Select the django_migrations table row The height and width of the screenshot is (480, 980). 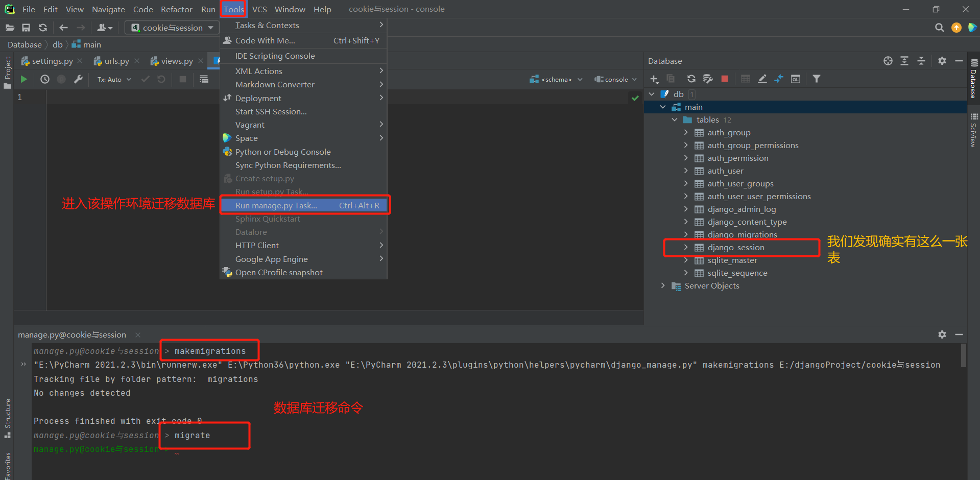click(805, 234)
